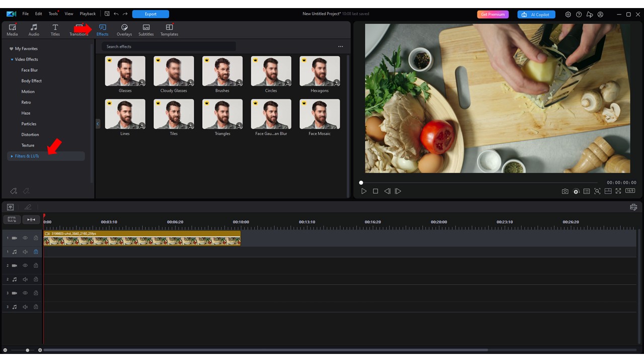Collapse the Video Effects category
This screenshot has width=644, height=362.
(12, 59)
